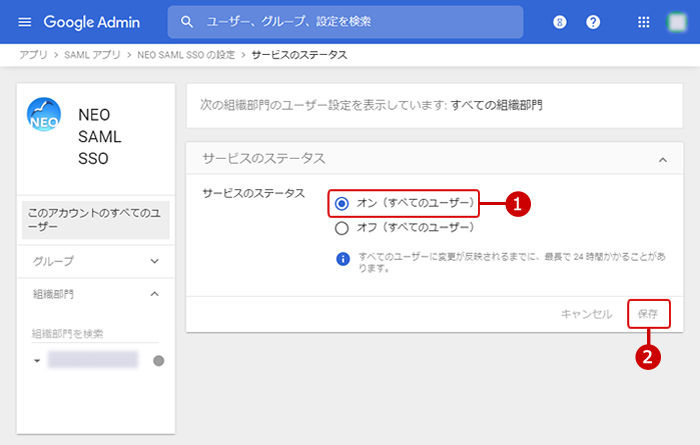Go to SAML アプリ breadcrumb

tap(92, 55)
